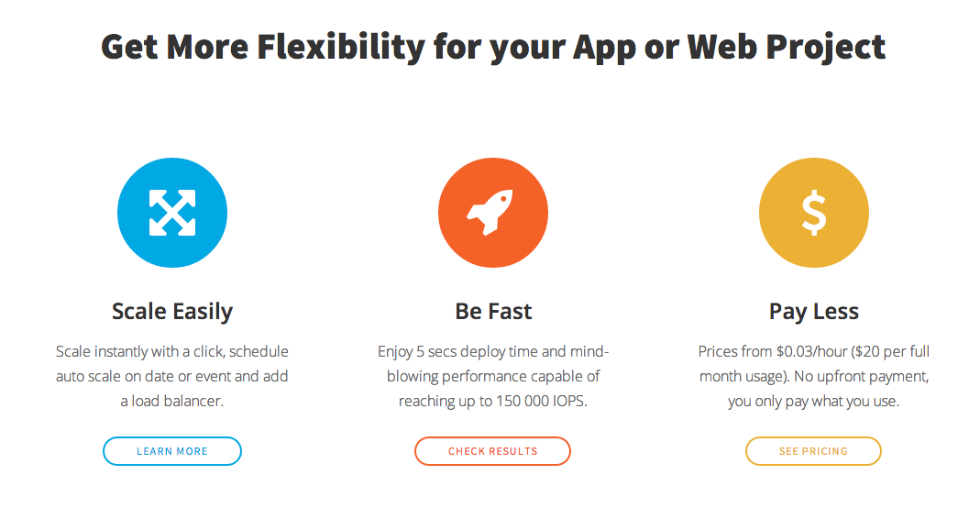Image resolution: width=980 pixels, height=508 pixels.
Task: Click the blue scale arrows icon
Action: tap(172, 213)
